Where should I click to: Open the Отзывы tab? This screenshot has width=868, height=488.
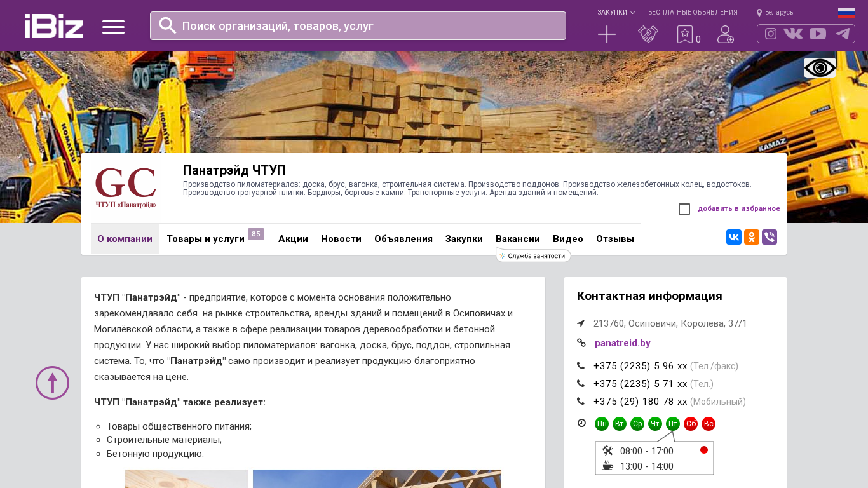point(615,239)
